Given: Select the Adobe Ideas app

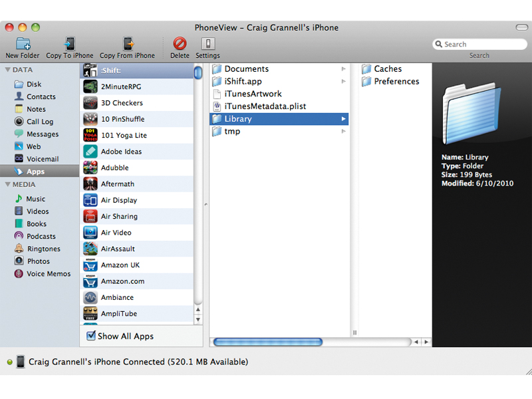Looking at the screenshot, I should (137, 152).
